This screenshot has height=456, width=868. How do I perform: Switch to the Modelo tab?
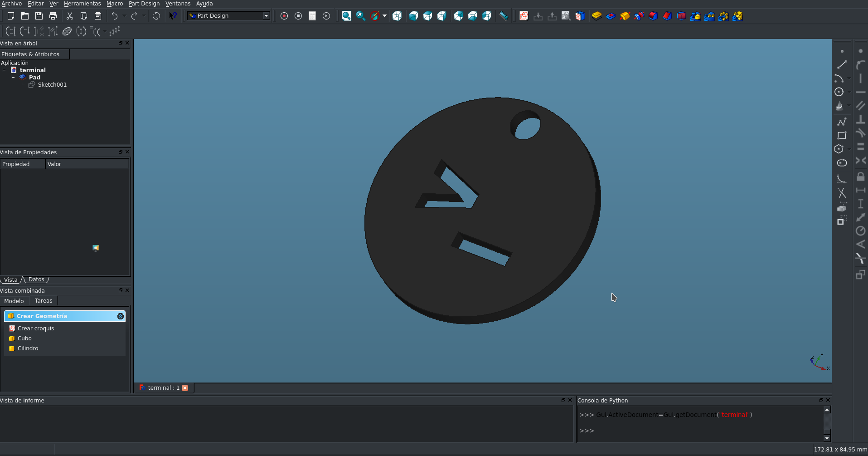[14, 301]
